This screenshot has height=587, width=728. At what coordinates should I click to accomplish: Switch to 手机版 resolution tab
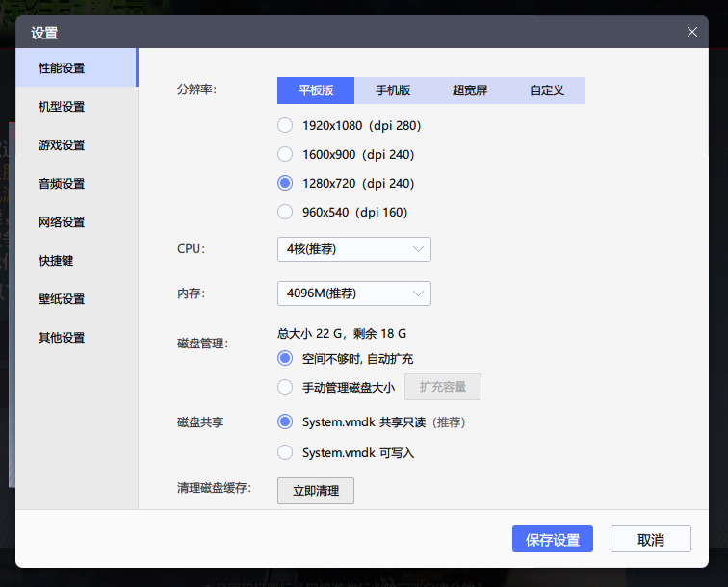tap(393, 90)
